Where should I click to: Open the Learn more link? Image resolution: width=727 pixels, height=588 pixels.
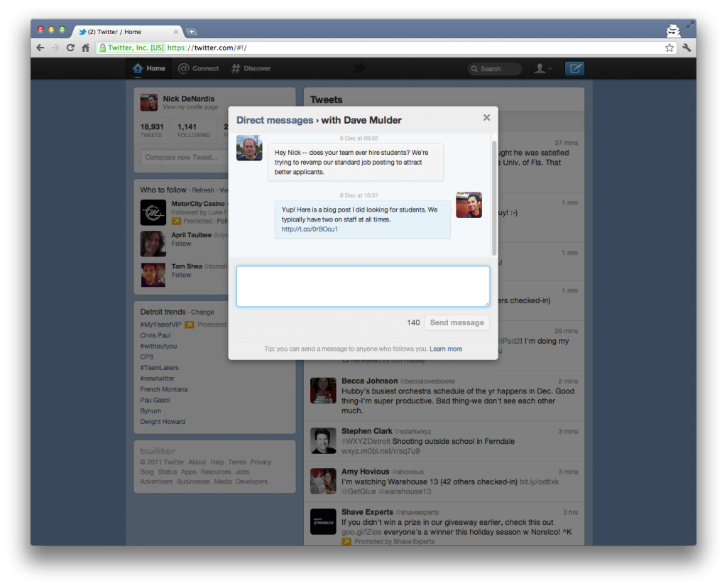click(446, 349)
